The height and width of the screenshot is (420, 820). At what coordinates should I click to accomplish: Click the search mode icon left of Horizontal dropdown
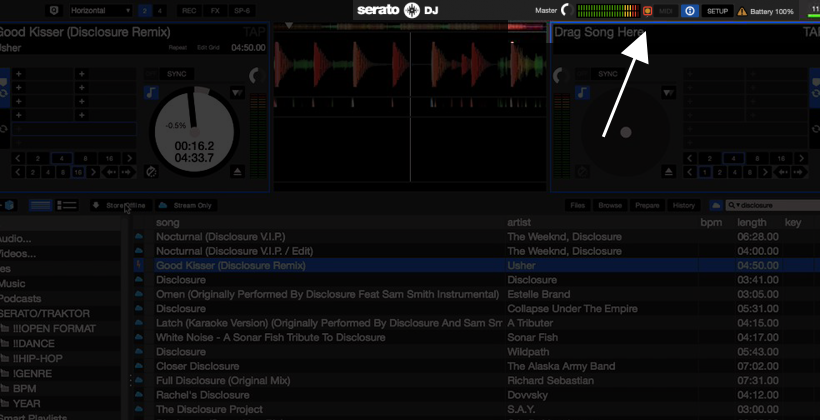(53, 10)
